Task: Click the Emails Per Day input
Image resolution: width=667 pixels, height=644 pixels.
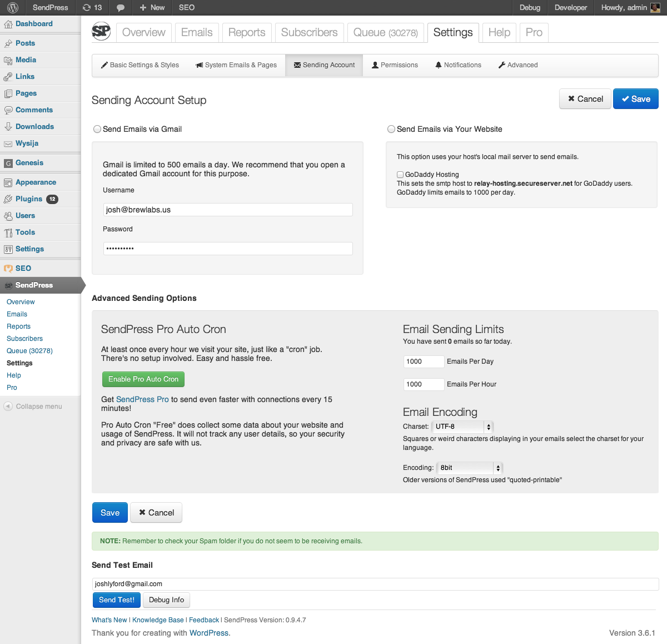Action: coord(424,361)
